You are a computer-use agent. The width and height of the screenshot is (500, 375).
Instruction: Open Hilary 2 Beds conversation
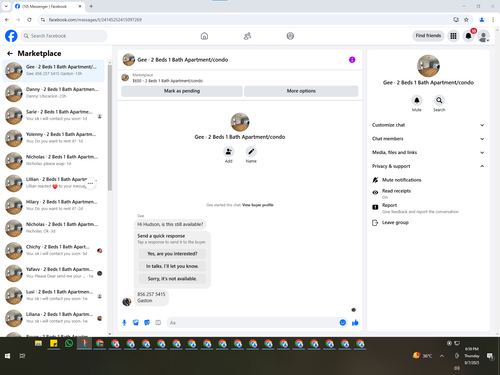click(54, 206)
